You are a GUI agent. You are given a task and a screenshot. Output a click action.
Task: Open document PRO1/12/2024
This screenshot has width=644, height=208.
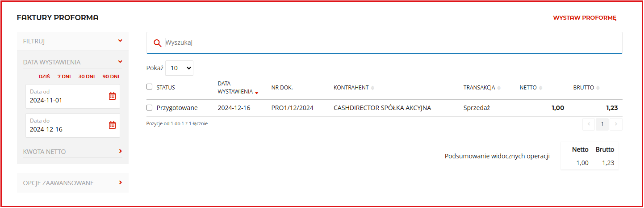point(293,108)
